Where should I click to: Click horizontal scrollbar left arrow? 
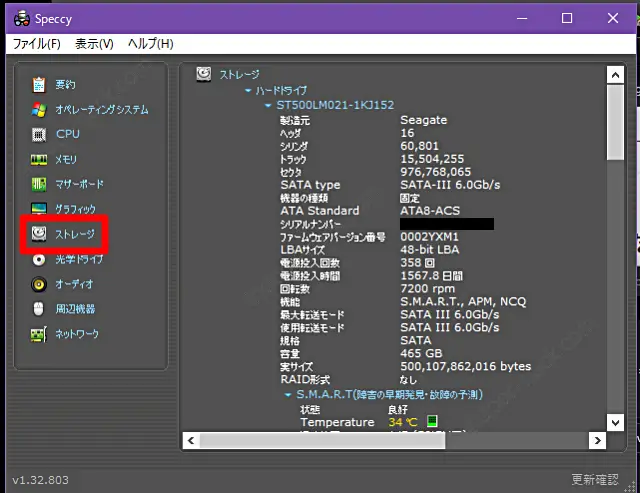191,441
